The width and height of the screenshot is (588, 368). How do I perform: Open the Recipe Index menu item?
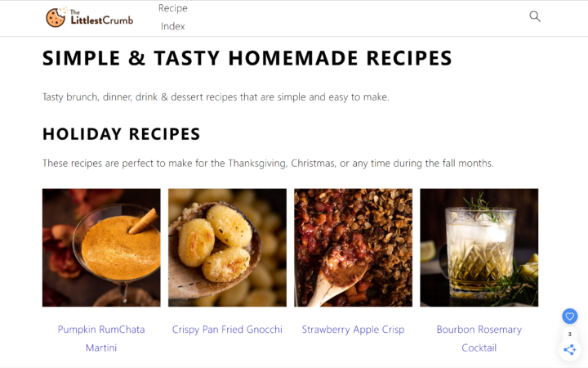[x=173, y=17]
